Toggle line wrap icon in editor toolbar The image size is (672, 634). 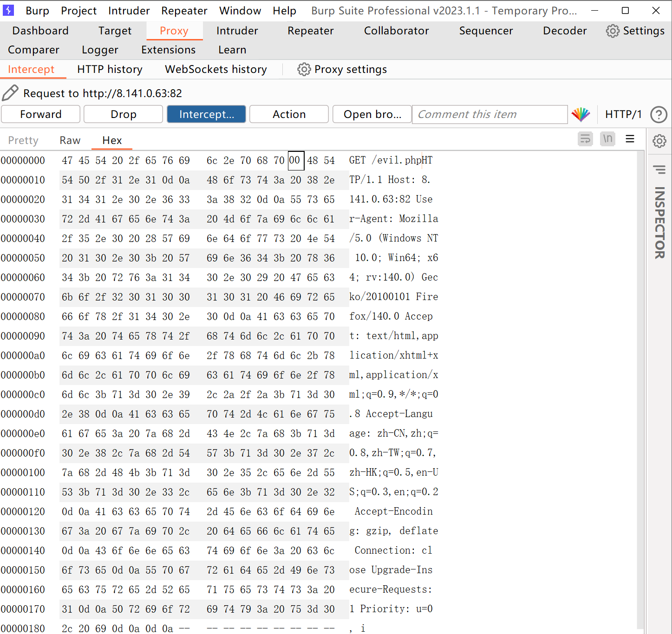[585, 139]
